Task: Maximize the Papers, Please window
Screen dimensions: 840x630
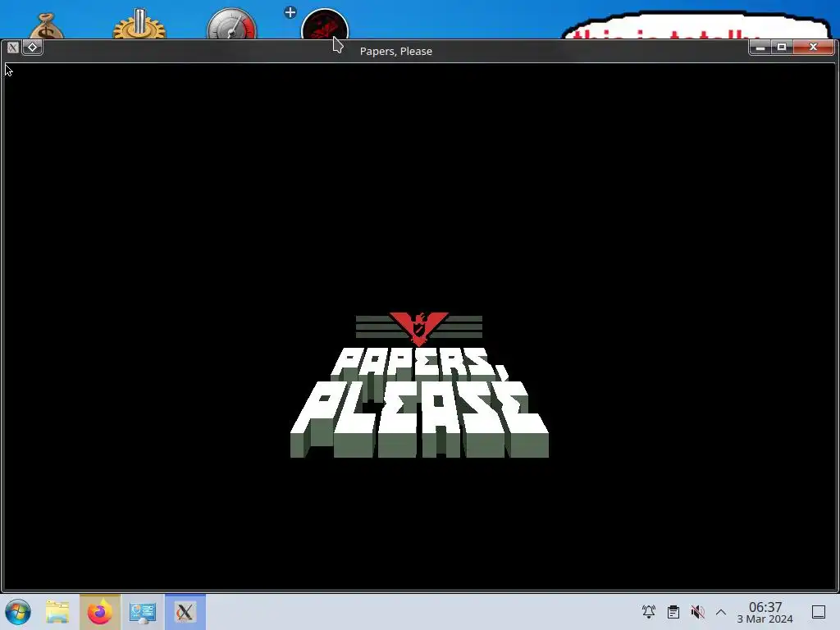Action: 782,47
